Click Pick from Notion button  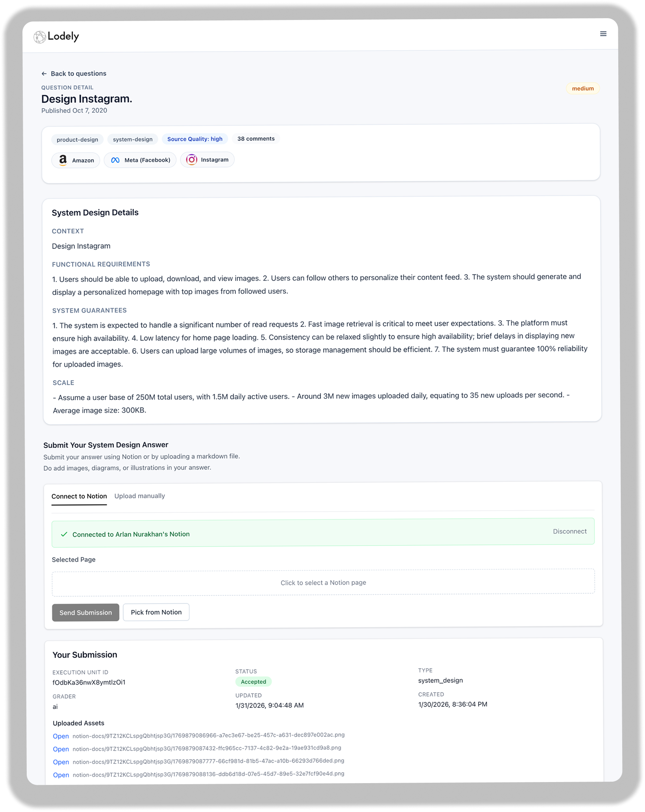(156, 612)
